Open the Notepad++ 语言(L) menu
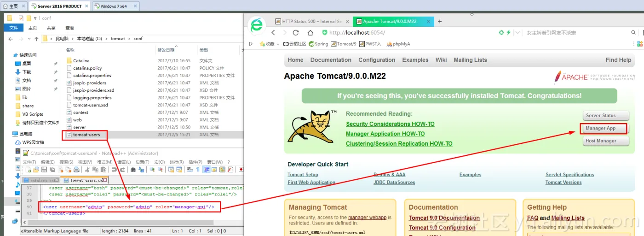 (x=124, y=162)
